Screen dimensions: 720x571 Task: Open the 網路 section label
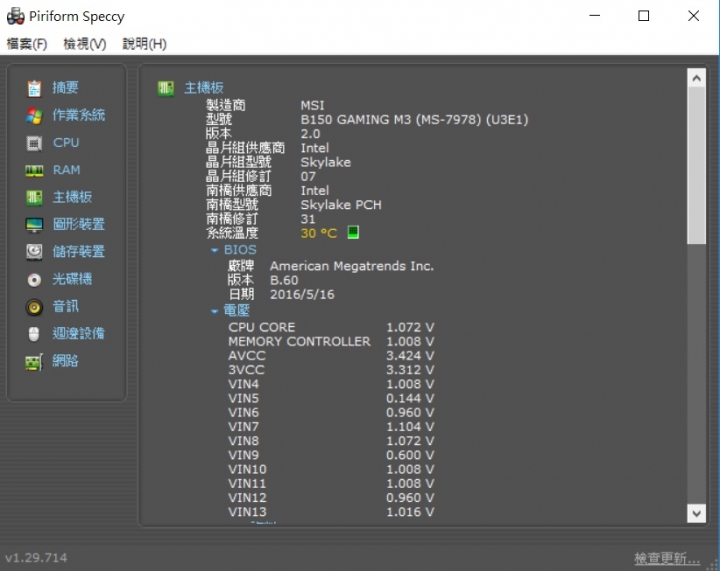[65, 361]
